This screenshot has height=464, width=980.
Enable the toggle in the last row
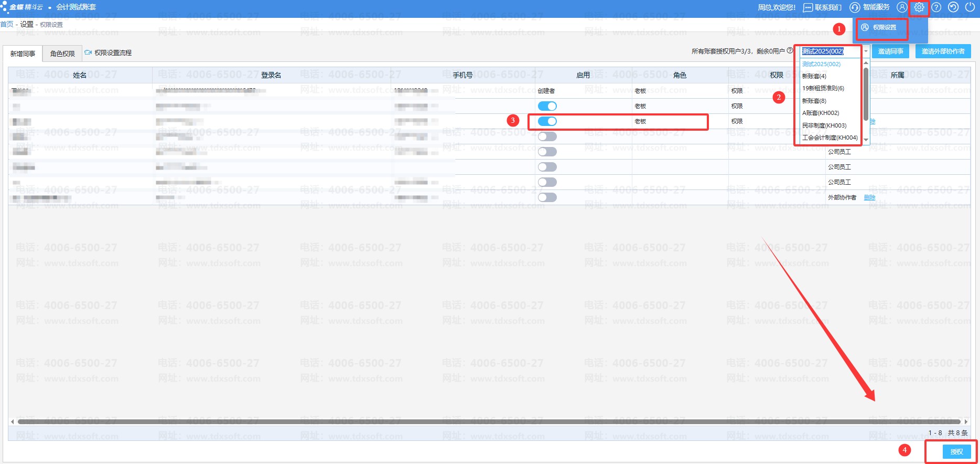(x=547, y=197)
